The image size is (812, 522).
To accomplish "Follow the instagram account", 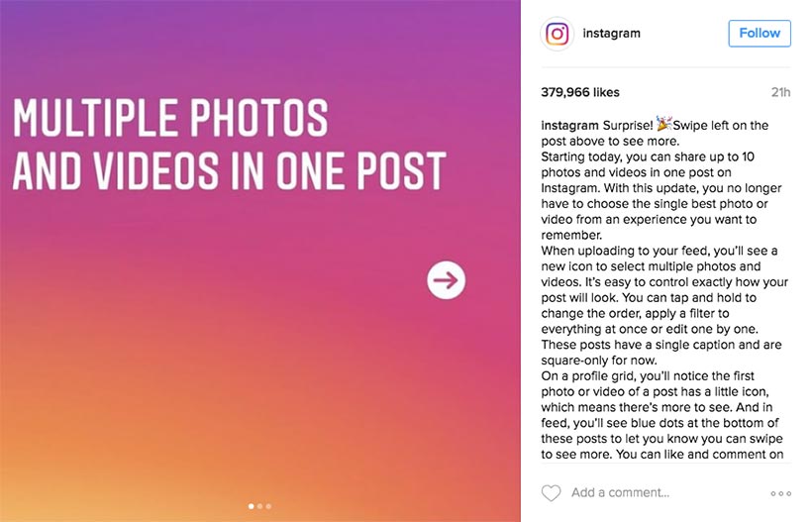I will [760, 33].
